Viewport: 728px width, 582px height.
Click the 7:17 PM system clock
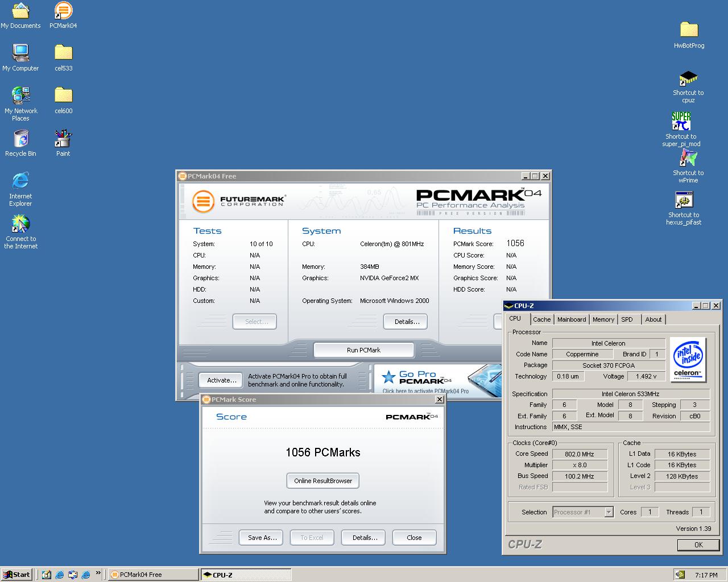point(706,575)
